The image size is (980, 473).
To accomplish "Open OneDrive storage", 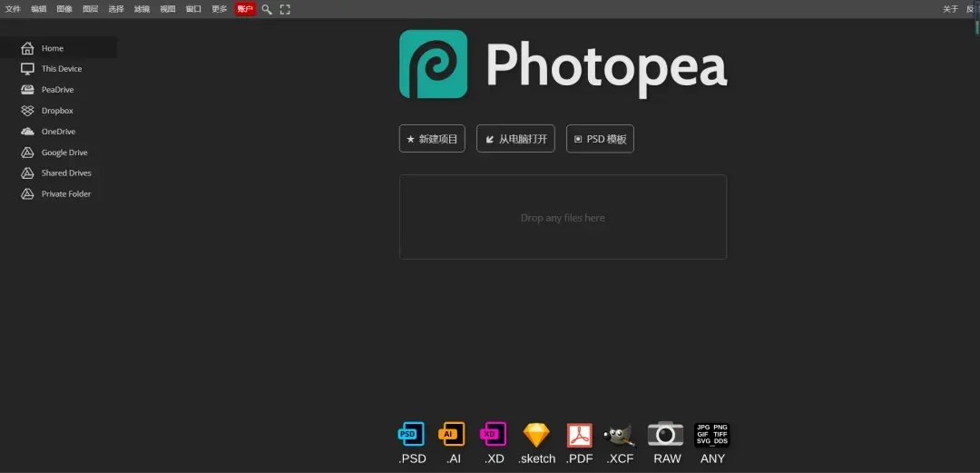I will click(58, 132).
